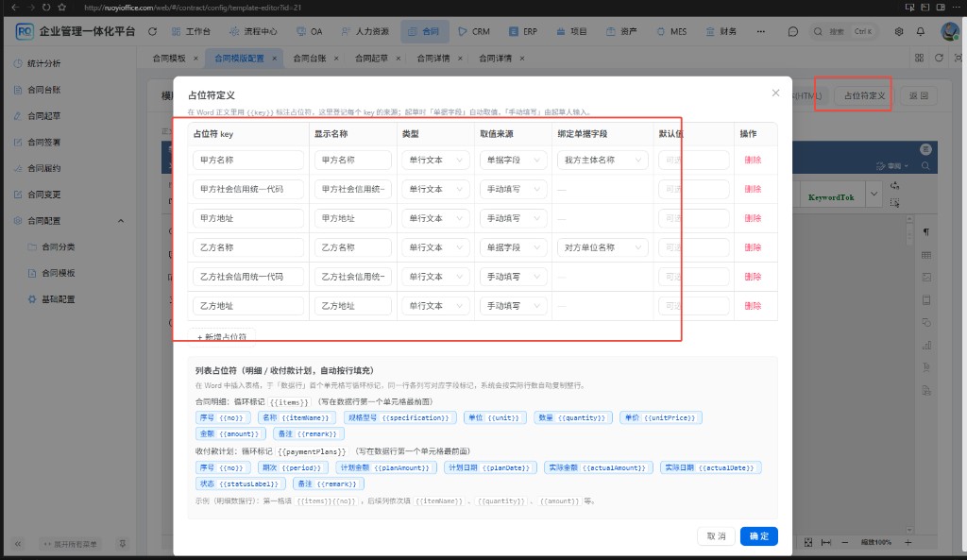Click the {{itemName}} 名称 placeholder tag

[297, 417]
